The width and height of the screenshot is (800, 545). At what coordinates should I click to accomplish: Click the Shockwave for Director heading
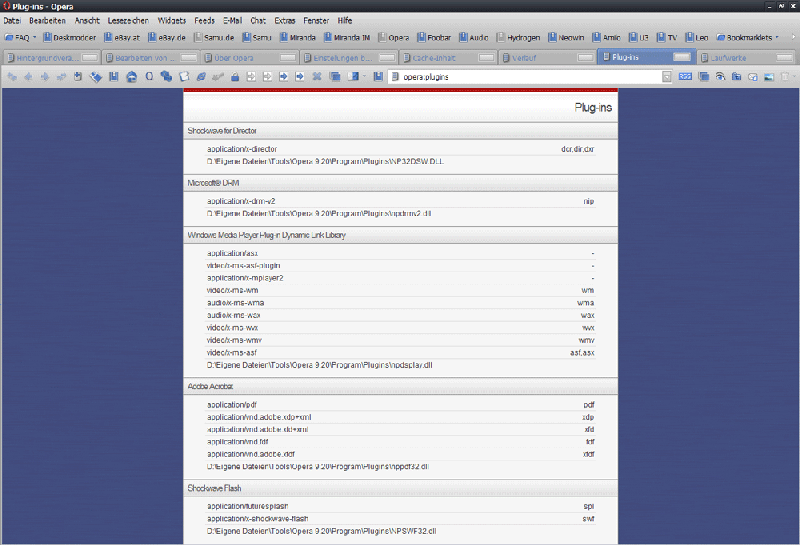click(x=222, y=131)
